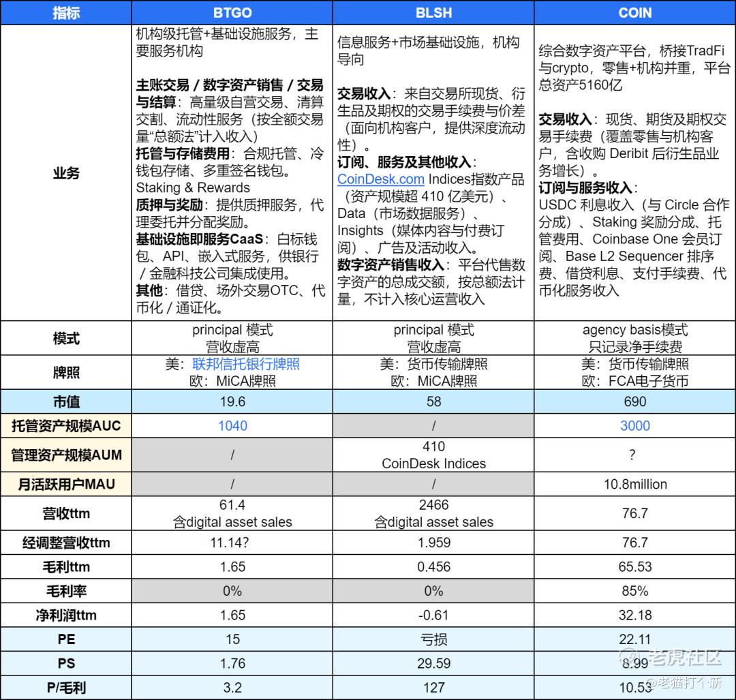
Task: Select BTGO revenue cell 61.4
Action: 232,513
